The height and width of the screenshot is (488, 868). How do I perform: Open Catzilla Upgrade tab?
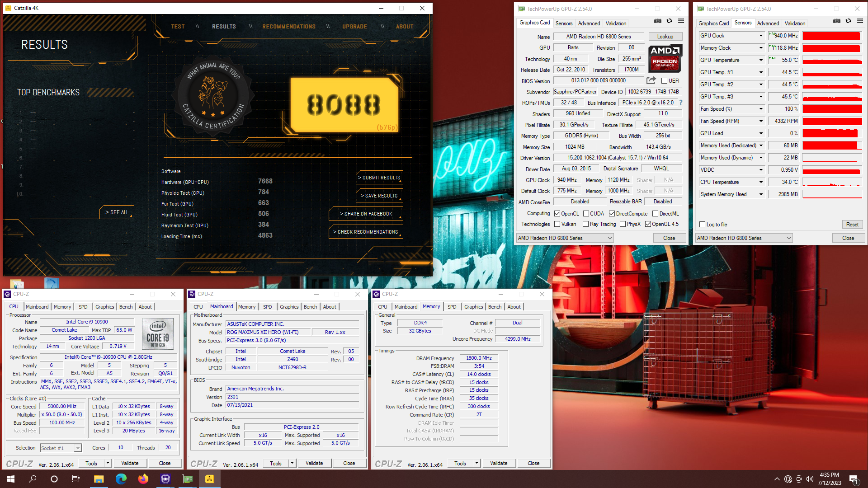pos(354,27)
